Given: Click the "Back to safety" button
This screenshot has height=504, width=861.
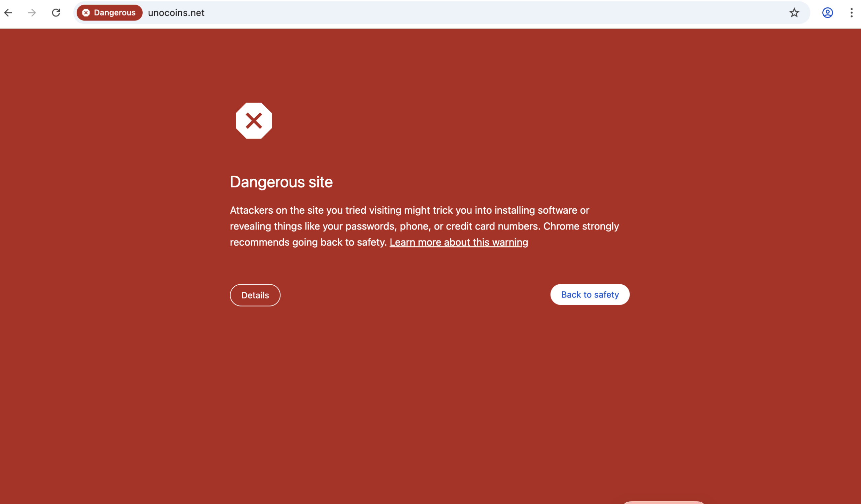Looking at the screenshot, I should [590, 294].
